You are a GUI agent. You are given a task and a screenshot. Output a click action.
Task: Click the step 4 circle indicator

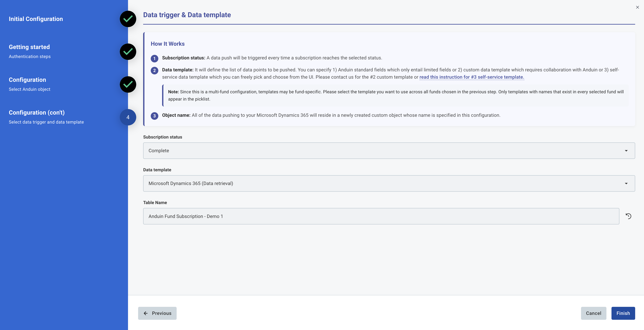tap(128, 117)
